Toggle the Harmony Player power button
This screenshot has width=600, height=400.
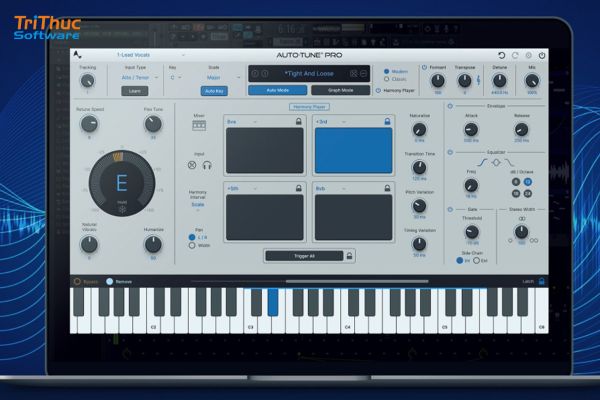click(378, 91)
